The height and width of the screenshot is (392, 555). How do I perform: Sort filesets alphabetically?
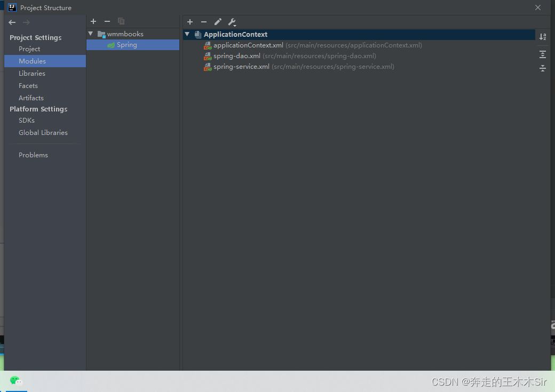(543, 36)
